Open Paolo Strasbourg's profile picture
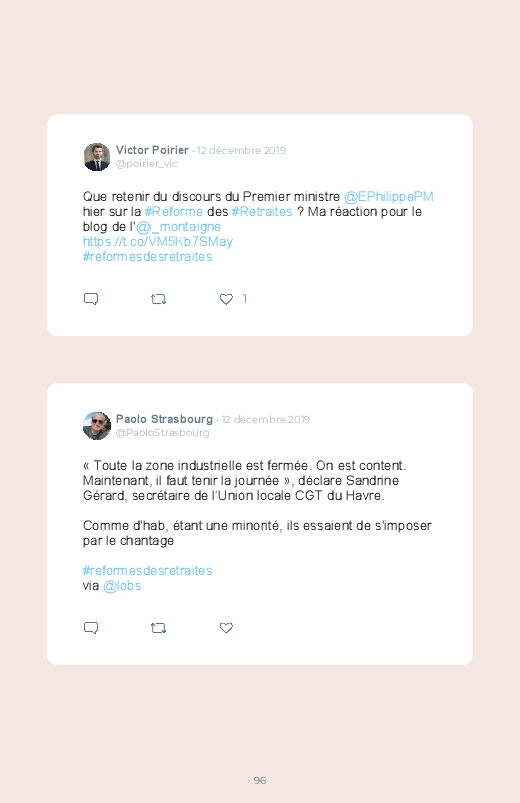This screenshot has width=520, height=803. click(x=97, y=426)
